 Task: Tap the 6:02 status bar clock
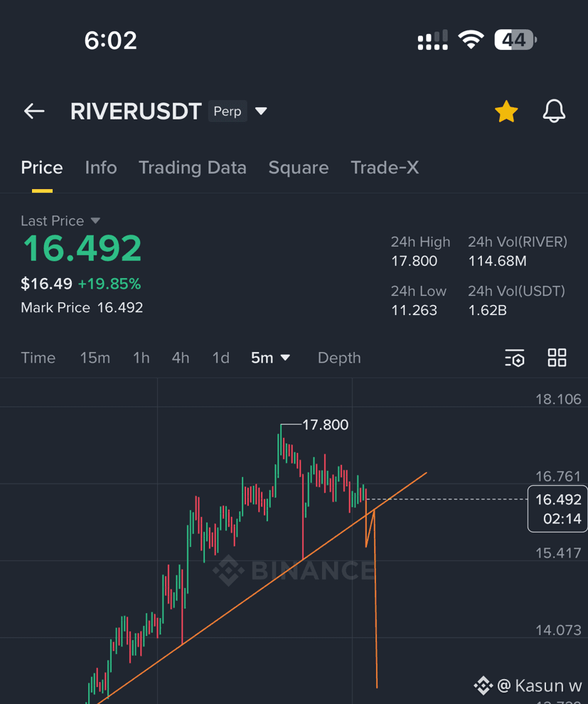(110, 41)
